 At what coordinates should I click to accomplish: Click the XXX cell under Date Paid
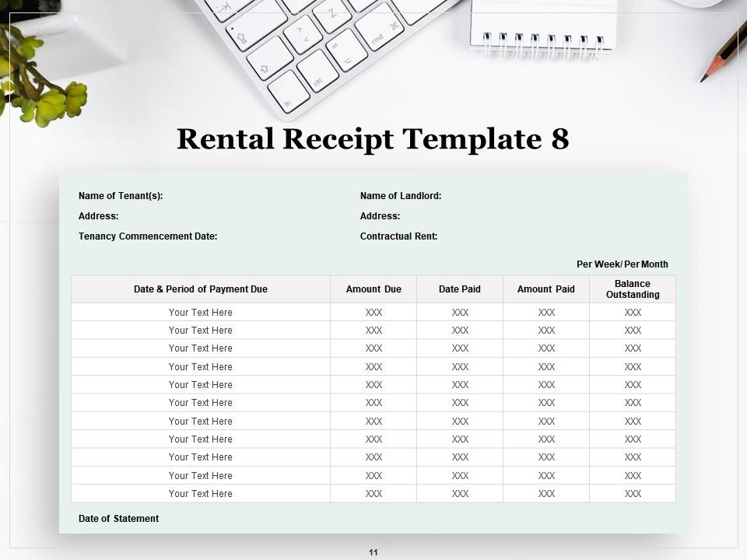(461, 312)
